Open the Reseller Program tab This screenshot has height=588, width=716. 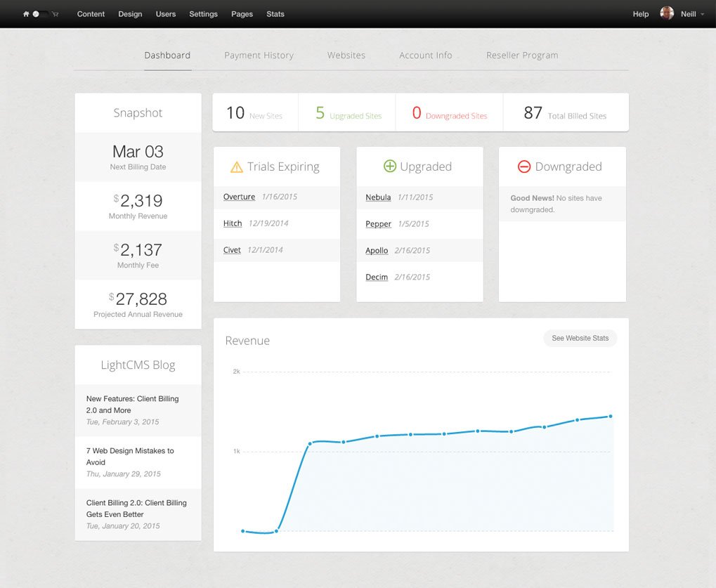tap(522, 55)
